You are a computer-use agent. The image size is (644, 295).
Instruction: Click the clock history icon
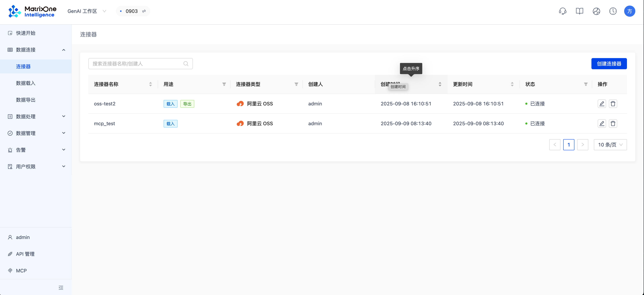click(x=613, y=11)
